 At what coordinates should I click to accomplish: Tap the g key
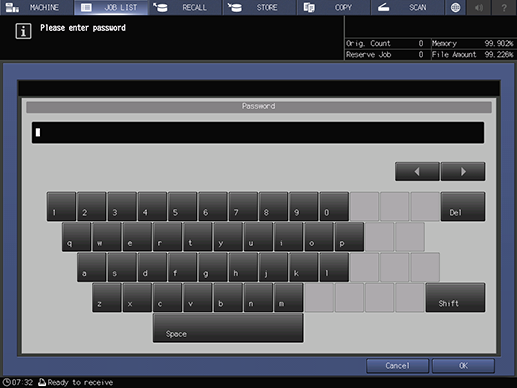point(213,267)
